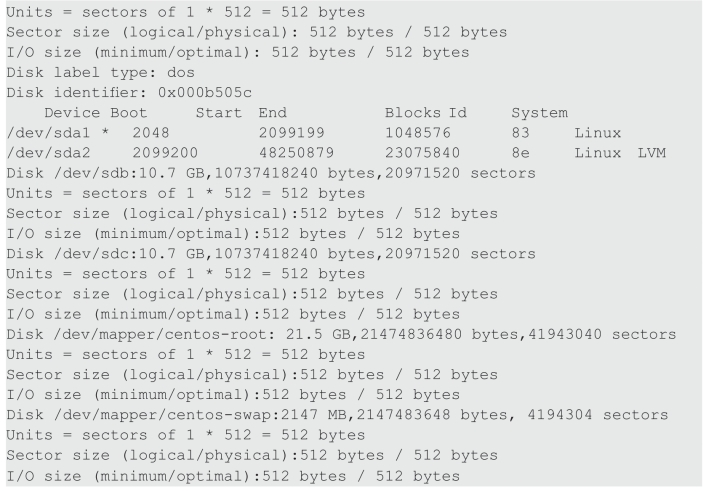Click the Start column header

219,113
